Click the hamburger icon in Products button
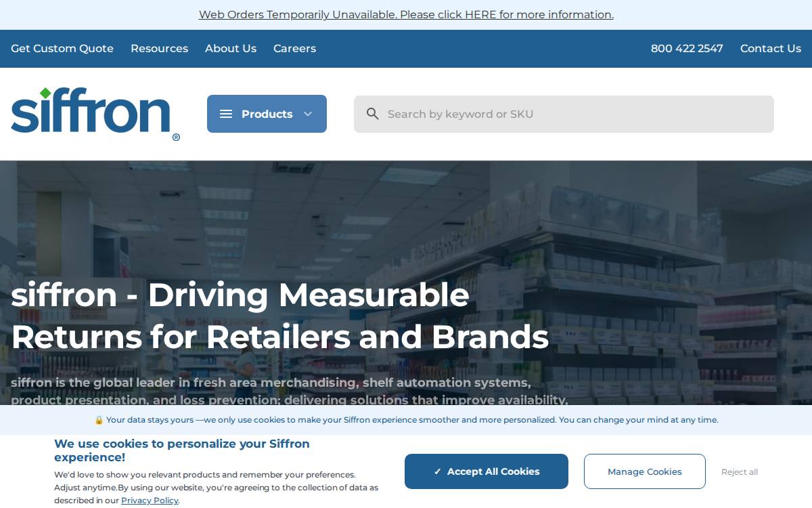This screenshot has height=508, width=812. click(x=226, y=114)
